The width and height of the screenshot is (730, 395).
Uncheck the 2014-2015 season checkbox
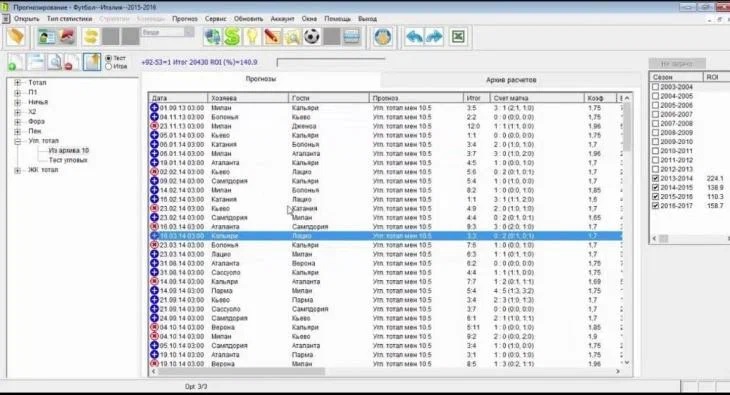[x=656, y=187]
